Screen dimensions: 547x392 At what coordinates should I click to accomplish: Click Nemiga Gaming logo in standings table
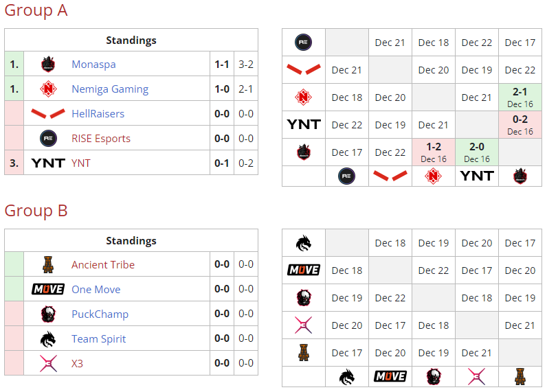tap(47, 89)
